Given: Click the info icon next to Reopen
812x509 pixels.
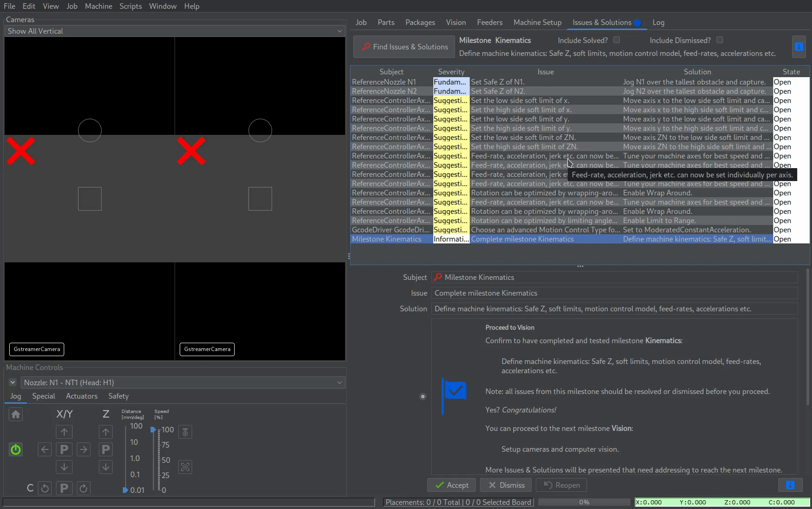Looking at the screenshot, I should click(x=790, y=485).
